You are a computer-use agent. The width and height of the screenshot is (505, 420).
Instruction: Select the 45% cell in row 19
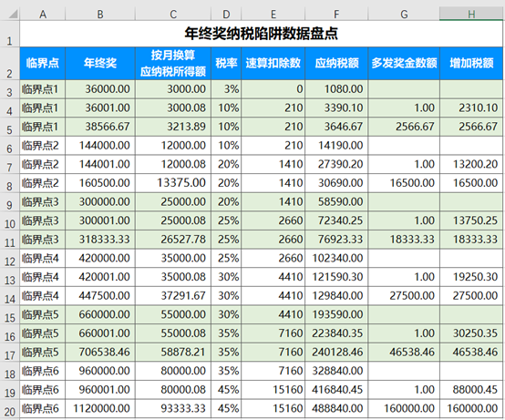click(x=226, y=390)
